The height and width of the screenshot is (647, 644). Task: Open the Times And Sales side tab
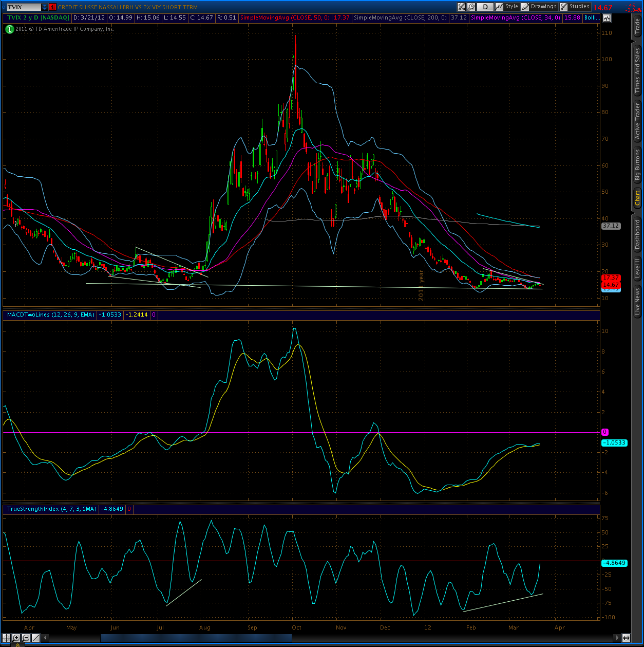click(x=637, y=70)
